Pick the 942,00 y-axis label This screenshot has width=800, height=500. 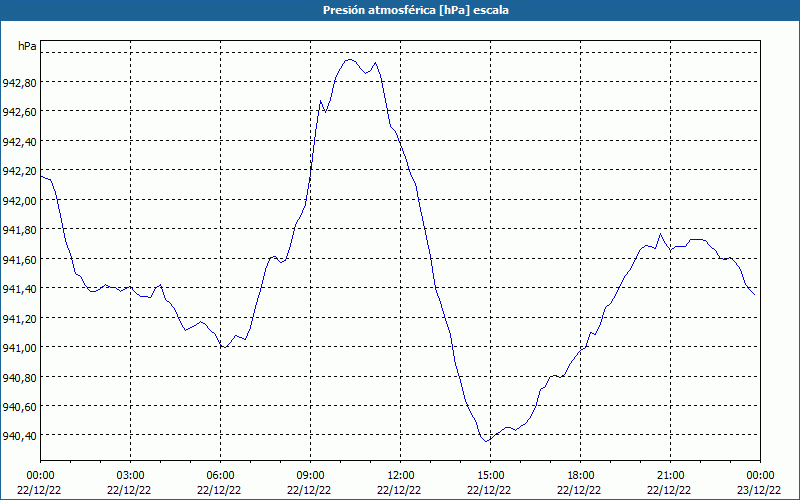(x=20, y=201)
